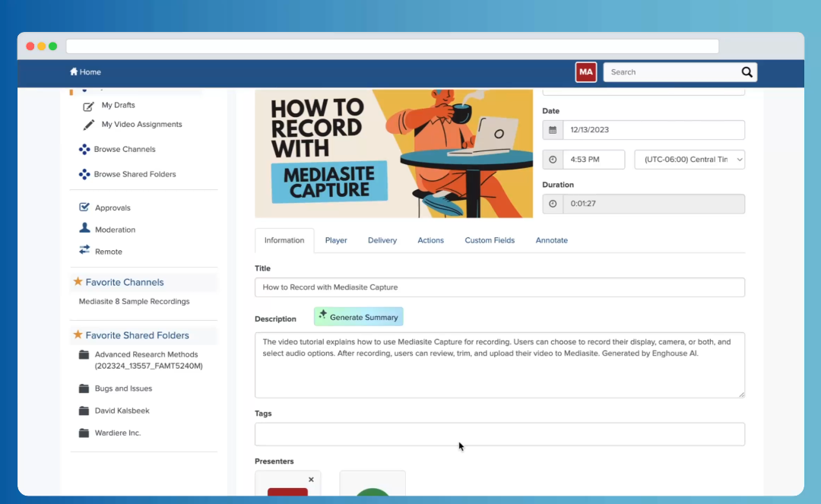Open Advanced Research Methods shared folder
This screenshot has width=821, height=504.
(149, 360)
